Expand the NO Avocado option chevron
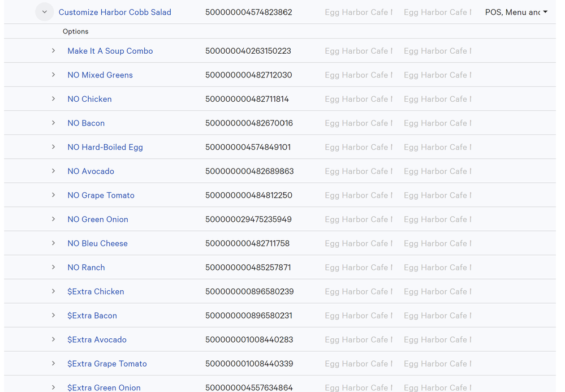Screen dimensions: 565x392 pyautogui.click(x=54, y=171)
